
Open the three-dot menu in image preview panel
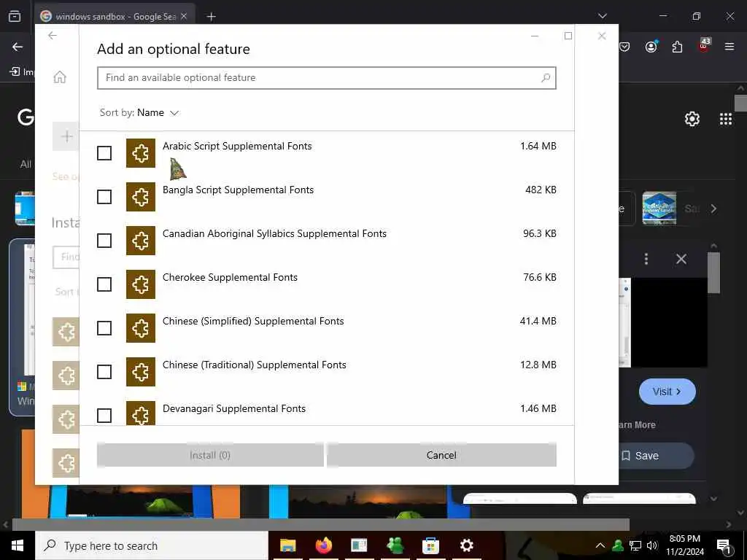click(646, 259)
